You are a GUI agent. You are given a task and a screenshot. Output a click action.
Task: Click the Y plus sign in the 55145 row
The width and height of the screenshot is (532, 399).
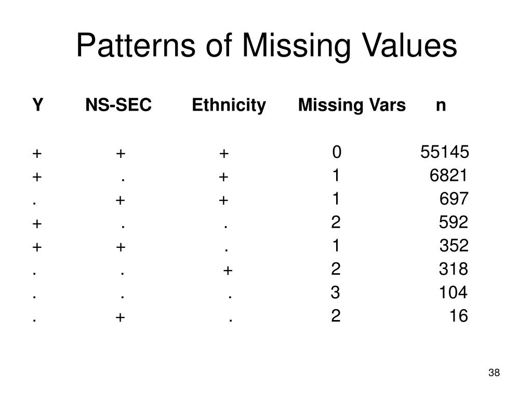37,153
